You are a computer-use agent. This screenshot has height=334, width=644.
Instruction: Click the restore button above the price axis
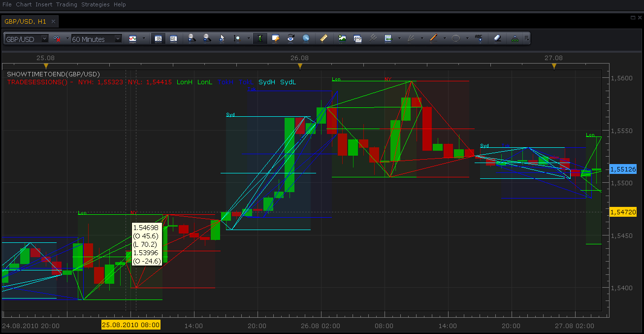633,17
